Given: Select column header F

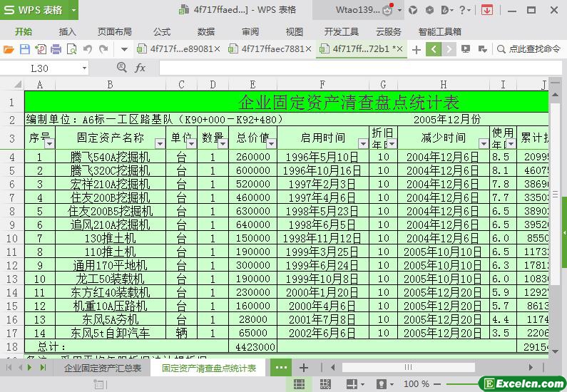Looking at the screenshot, I should [322, 85].
